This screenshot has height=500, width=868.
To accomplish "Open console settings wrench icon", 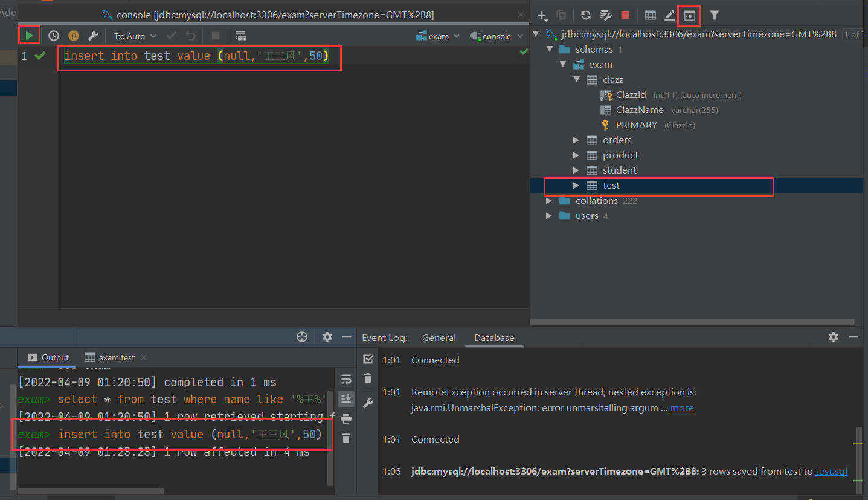I will tap(93, 36).
